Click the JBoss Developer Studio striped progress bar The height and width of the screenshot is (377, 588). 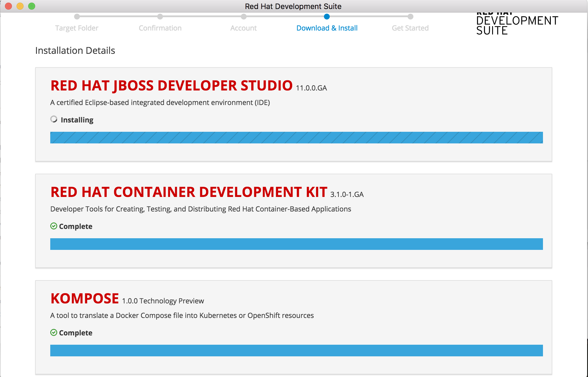tap(296, 138)
